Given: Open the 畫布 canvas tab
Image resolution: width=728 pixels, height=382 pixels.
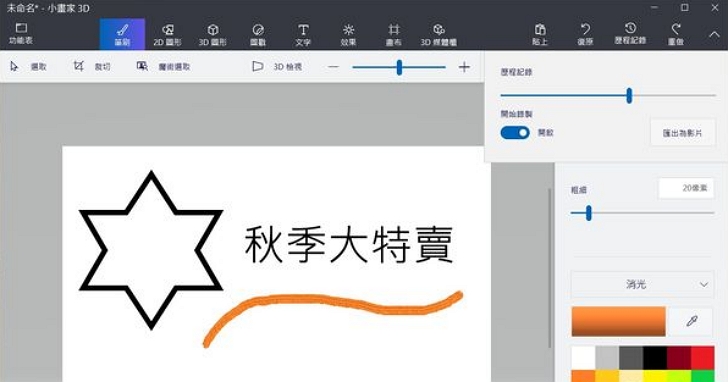Looking at the screenshot, I should point(393,34).
